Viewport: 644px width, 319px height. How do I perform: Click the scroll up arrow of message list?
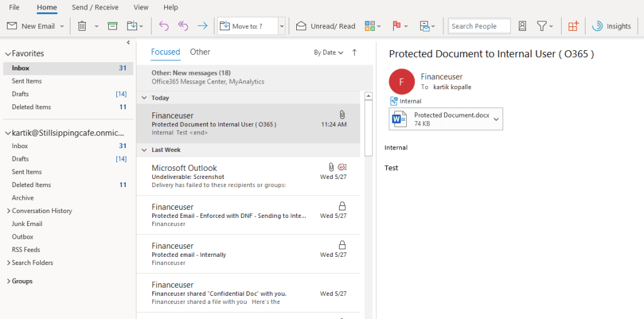click(x=369, y=96)
